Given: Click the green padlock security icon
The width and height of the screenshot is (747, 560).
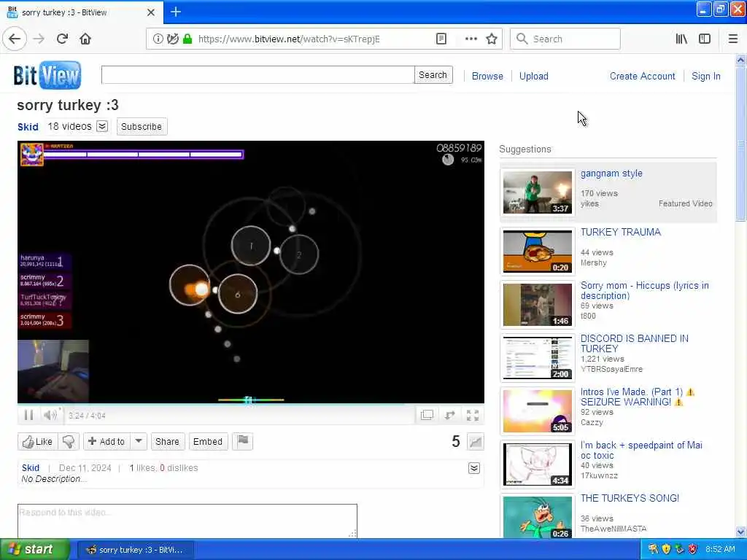Looking at the screenshot, I should [x=187, y=39].
